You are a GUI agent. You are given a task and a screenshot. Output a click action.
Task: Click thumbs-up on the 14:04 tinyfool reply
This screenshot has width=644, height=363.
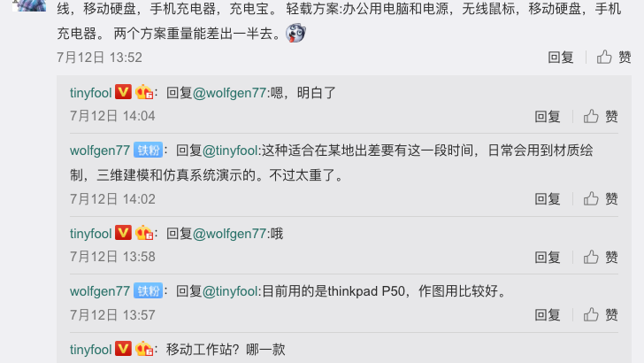(x=601, y=116)
